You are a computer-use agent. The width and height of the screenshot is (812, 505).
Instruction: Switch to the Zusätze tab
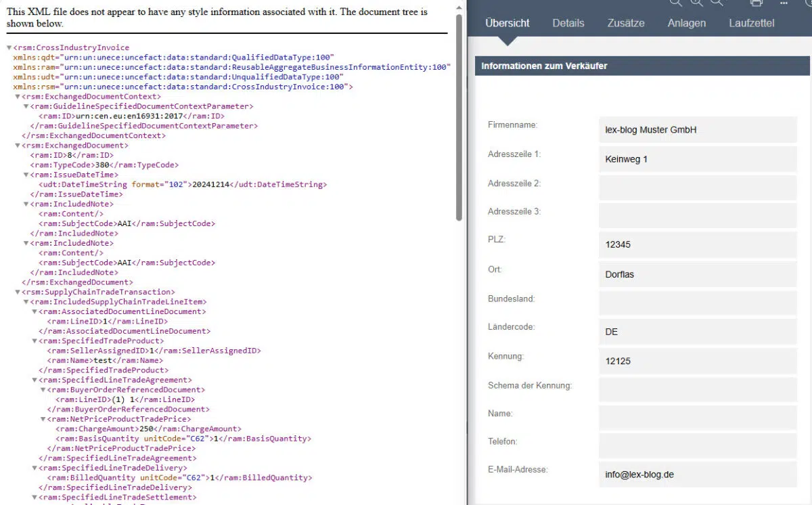tap(625, 23)
